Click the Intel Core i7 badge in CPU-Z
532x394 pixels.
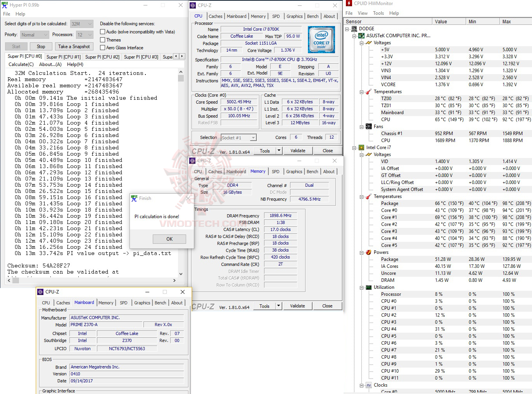(x=321, y=39)
